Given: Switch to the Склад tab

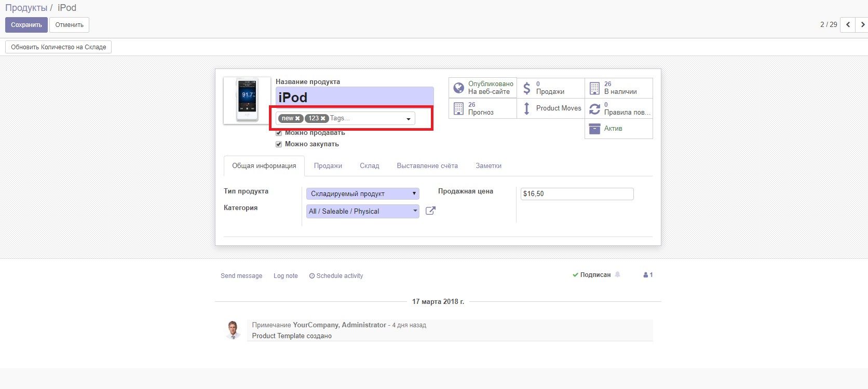Looking at the screenshot, I should click(x=370, y=166).
